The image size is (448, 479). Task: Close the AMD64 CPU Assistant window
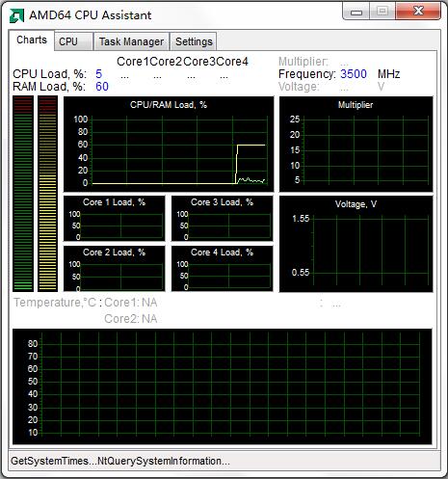(x=418, y=12)
